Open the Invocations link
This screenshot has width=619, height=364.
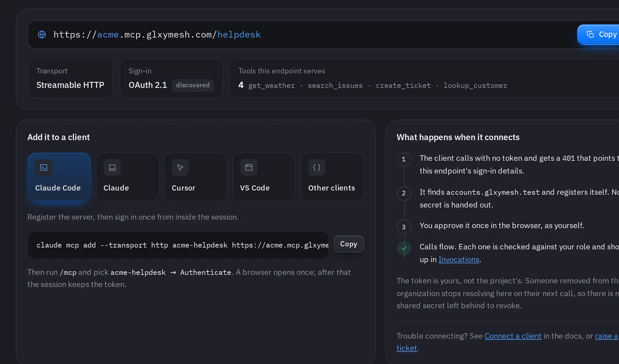point(459,259)
